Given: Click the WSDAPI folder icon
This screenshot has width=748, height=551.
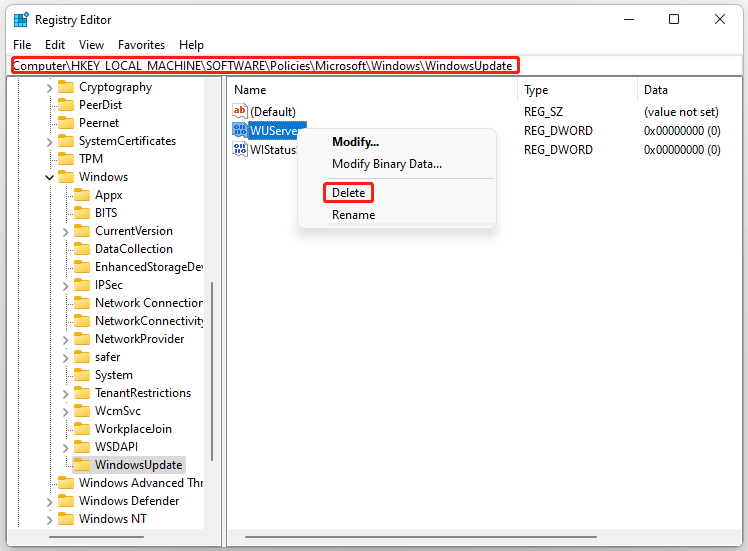Looking at the screenshot, I should [82, 447].
